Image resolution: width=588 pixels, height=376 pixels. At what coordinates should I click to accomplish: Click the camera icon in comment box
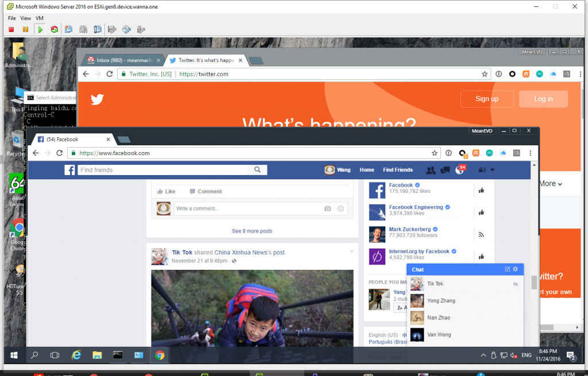[x=328, y=208]
